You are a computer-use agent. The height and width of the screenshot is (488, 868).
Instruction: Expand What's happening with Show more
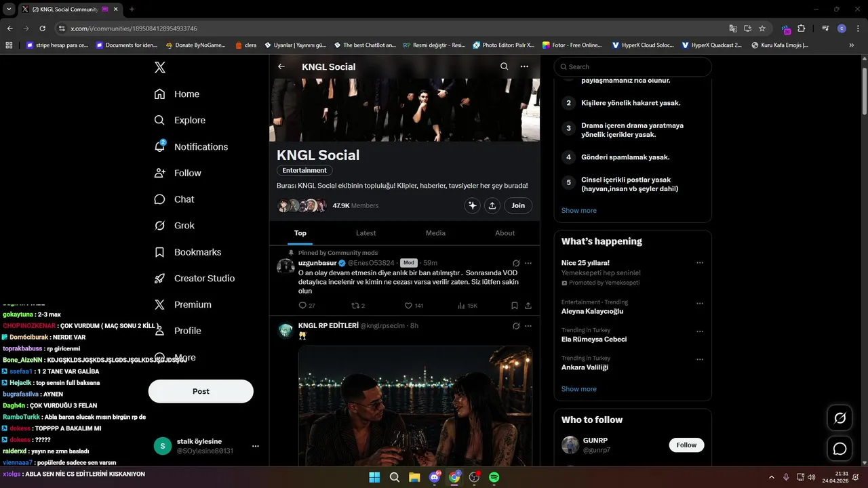pyautogui.click(x=579, y=389)
